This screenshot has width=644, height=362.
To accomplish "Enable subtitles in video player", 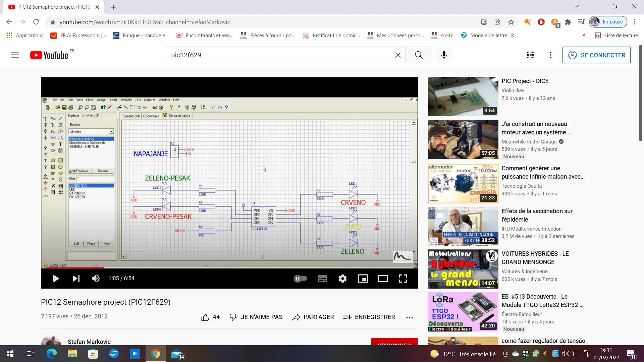I will click(322, 279).
